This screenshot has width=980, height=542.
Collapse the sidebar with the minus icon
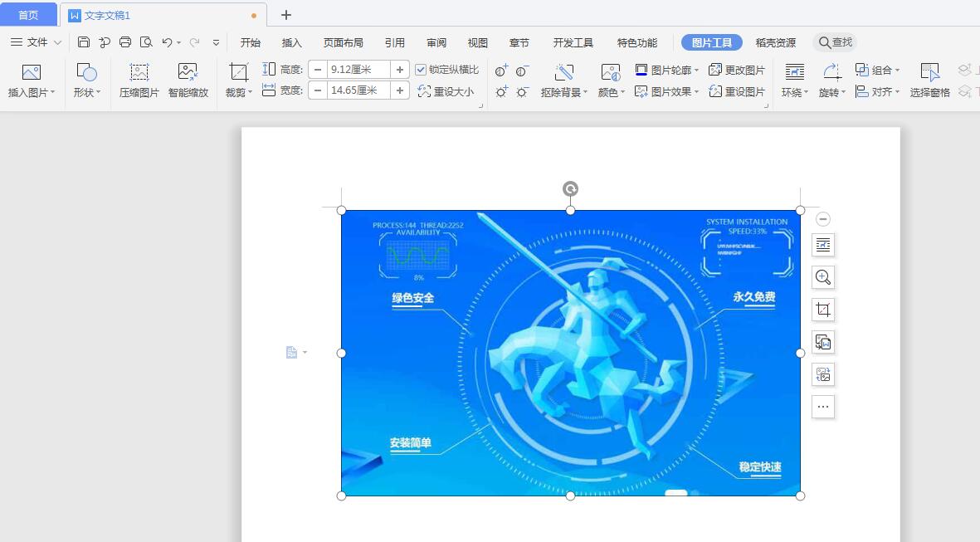tap(822, 218)
